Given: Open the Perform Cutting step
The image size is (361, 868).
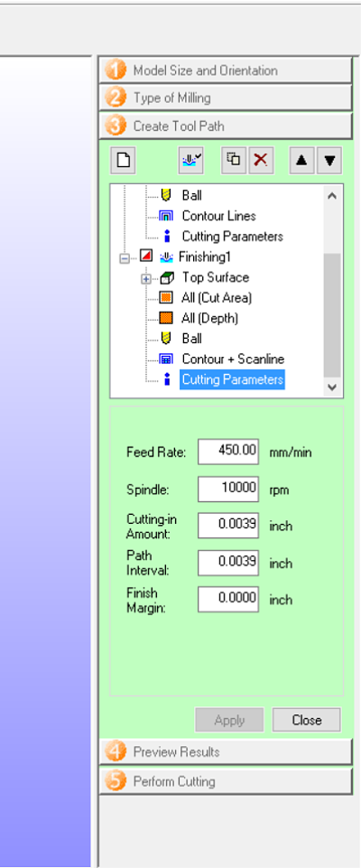Looking at the screenshot, I should (226, 781).
